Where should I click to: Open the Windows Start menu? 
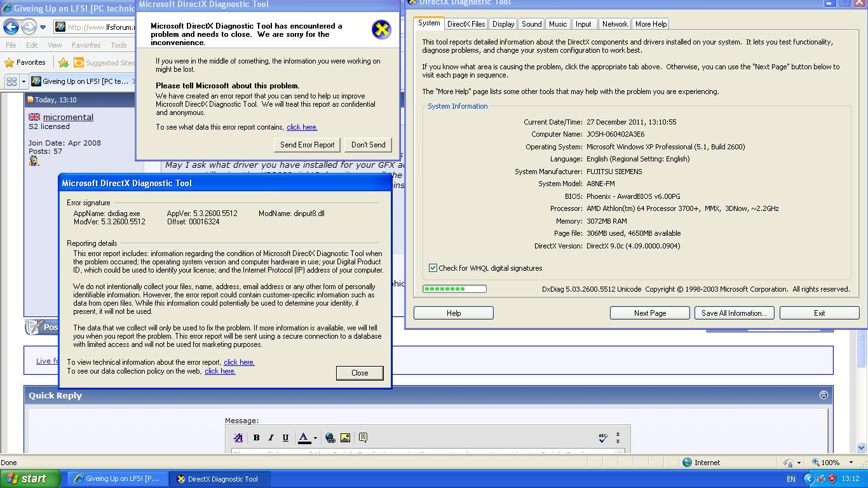(x=30, y=479)
